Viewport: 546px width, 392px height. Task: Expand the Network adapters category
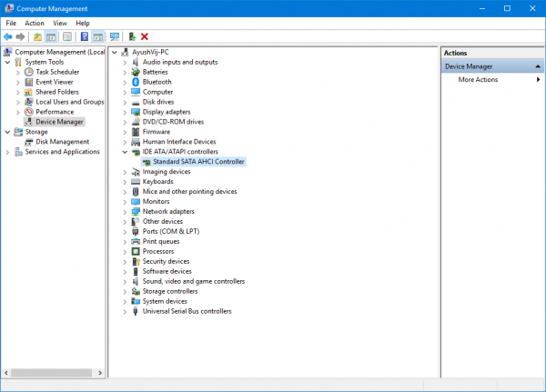click(125, 211)
